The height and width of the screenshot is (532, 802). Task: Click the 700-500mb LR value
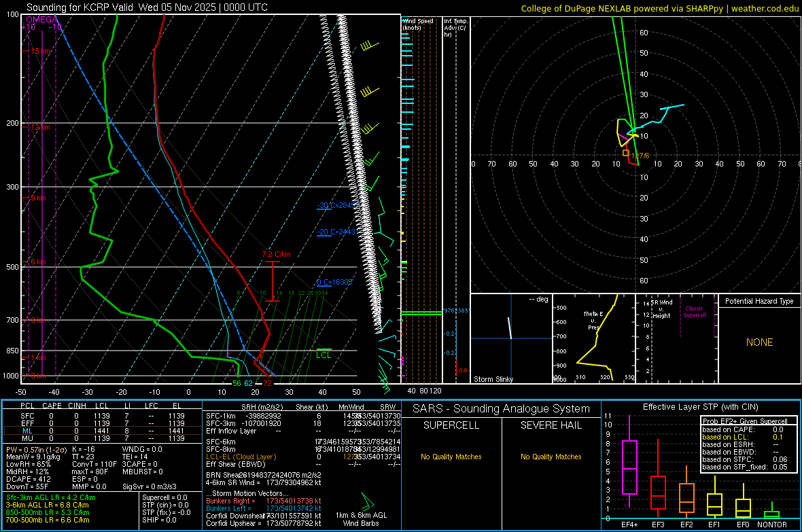pos(48,520)
